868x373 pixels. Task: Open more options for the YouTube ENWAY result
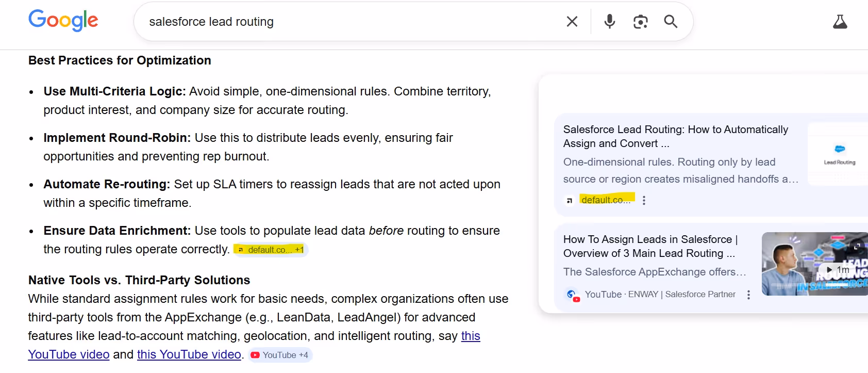pos(748,295)
